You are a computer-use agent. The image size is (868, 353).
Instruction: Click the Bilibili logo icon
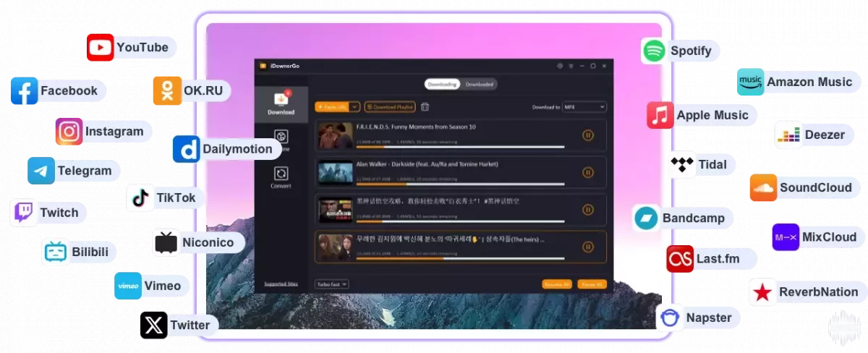point(56,252)
